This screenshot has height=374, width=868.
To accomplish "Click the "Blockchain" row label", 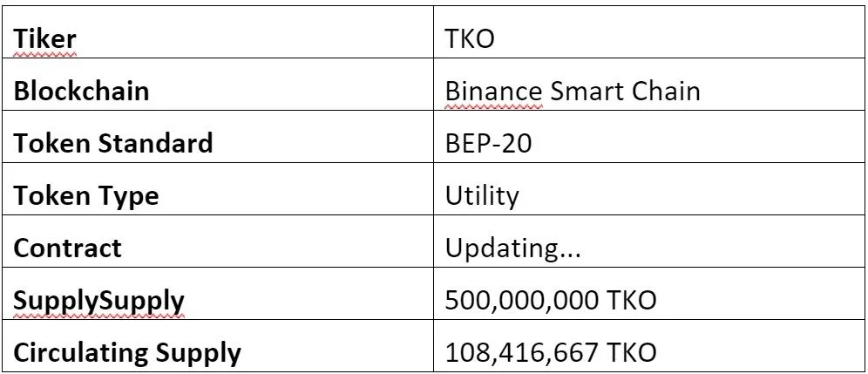I will pyautogui.click(x=81, y=92).
